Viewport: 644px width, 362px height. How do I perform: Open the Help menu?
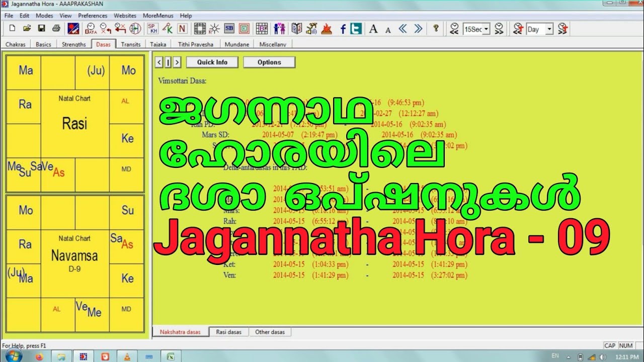(186, 16)
